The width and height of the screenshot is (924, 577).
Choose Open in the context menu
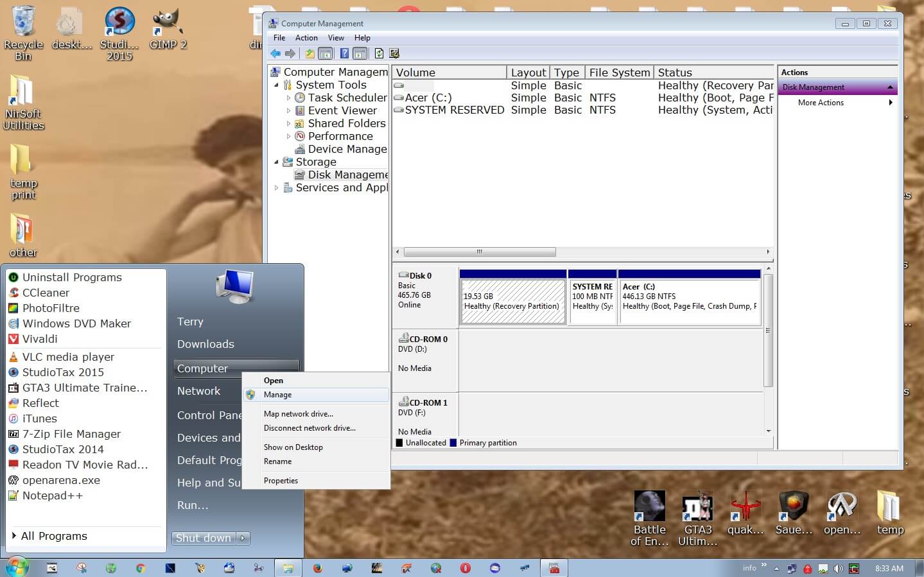pos(317,381)
